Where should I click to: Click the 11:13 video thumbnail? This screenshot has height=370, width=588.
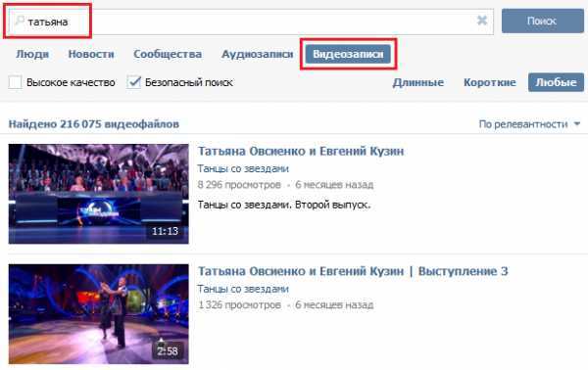99,194
